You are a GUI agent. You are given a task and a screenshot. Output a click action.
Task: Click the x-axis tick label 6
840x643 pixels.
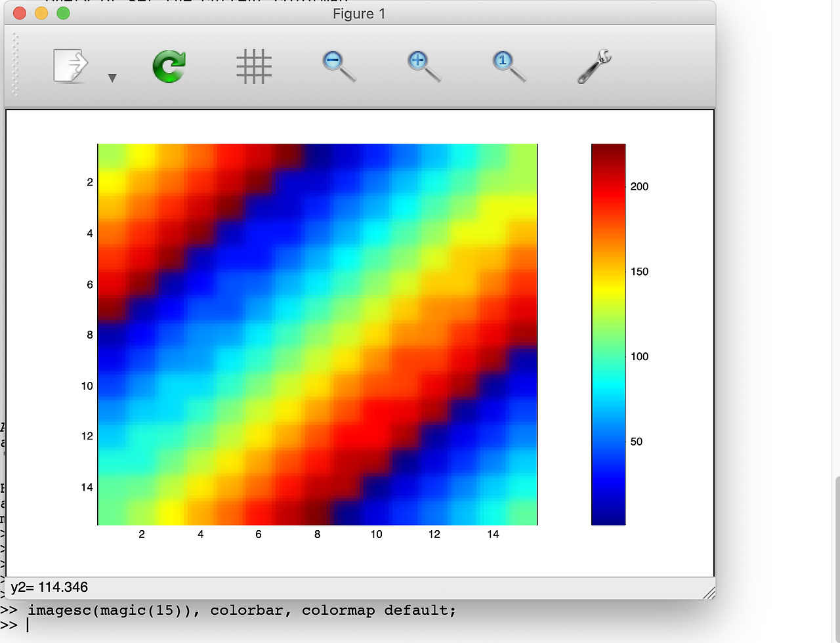click(259, 534)
